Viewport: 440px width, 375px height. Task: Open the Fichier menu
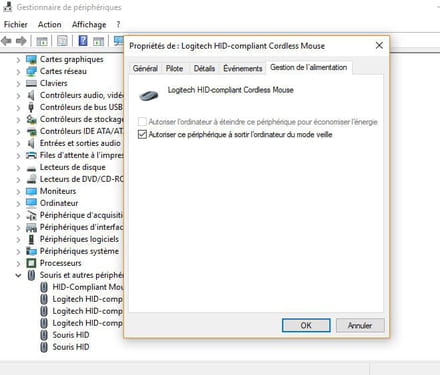coord(16,25)
